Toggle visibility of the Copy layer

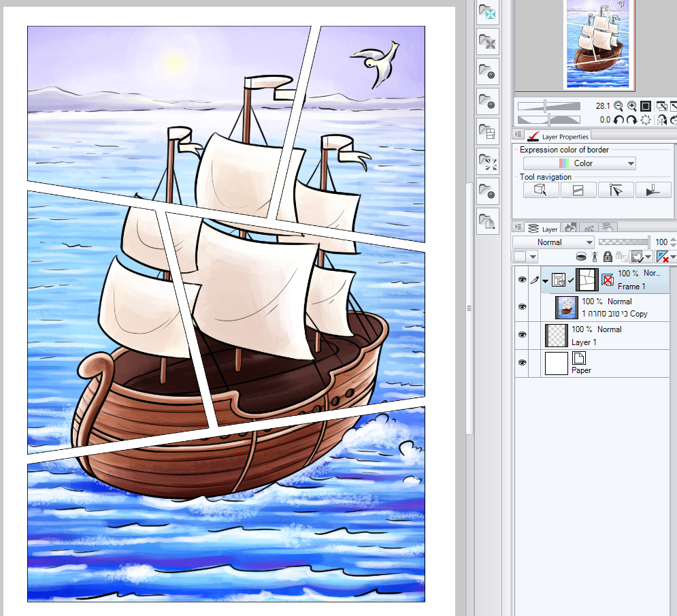click(523, 307)
